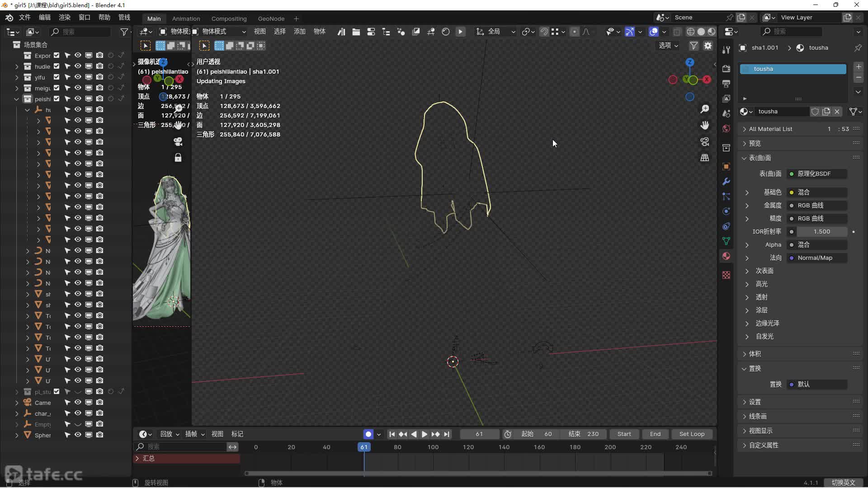Click the viewport camera view icon
Viewport: 868px width, 488px height.
click(x=704, y=142)
